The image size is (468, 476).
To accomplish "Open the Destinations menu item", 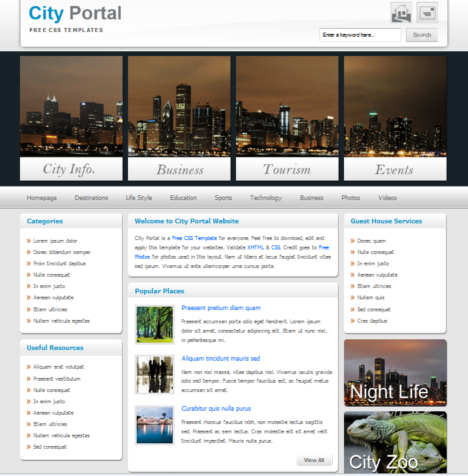I will point(91,198).
